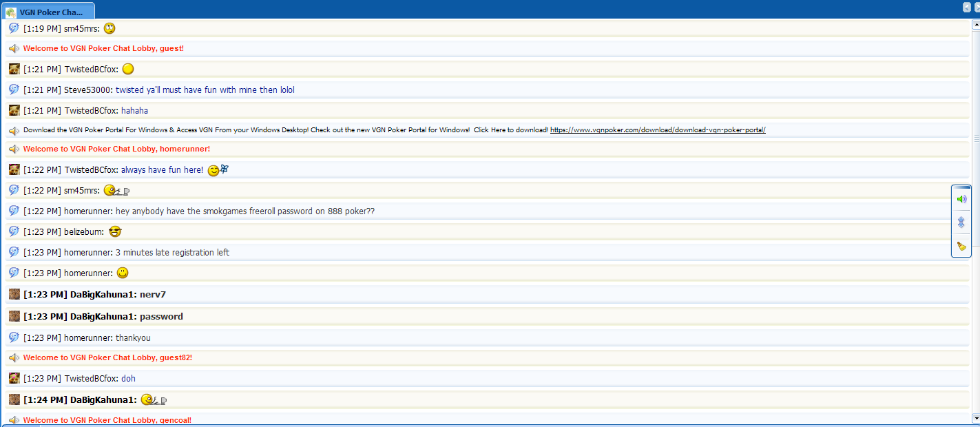The width and height of the screenshot is (980, 427).
Task: Click the doh message from TwistedBCfox
Action: pos(128,379)
